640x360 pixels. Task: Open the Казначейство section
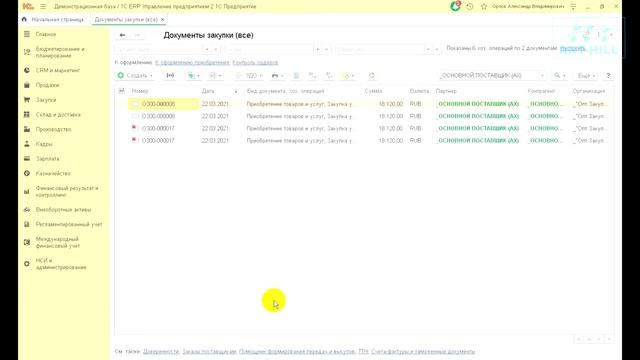[53, 173]
